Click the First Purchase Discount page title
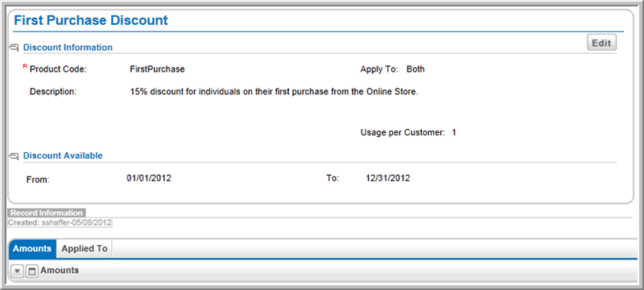 pos(91,20)
